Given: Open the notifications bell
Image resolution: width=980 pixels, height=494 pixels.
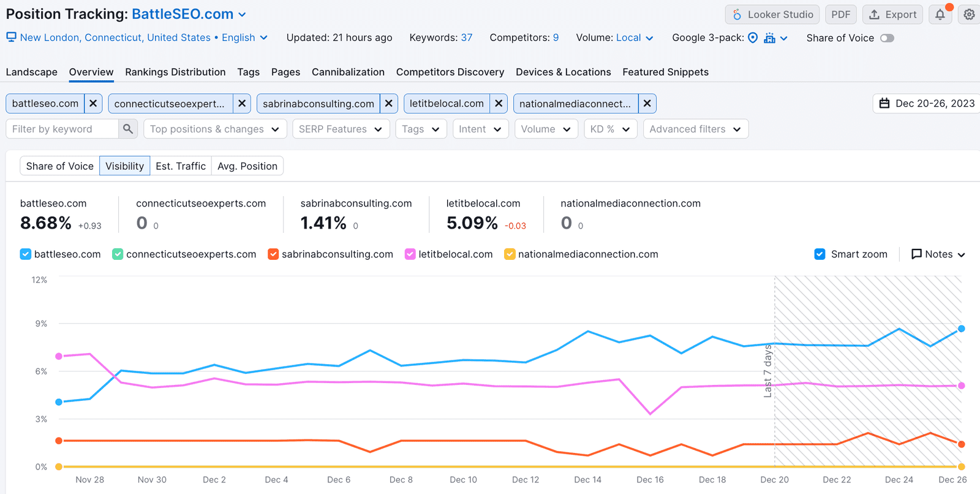Looking at the screenshot, I should point(940,15).
